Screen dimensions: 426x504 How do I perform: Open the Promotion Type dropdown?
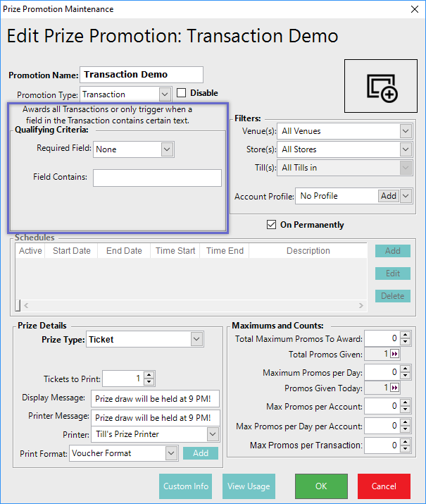click(x=165, y=94)
